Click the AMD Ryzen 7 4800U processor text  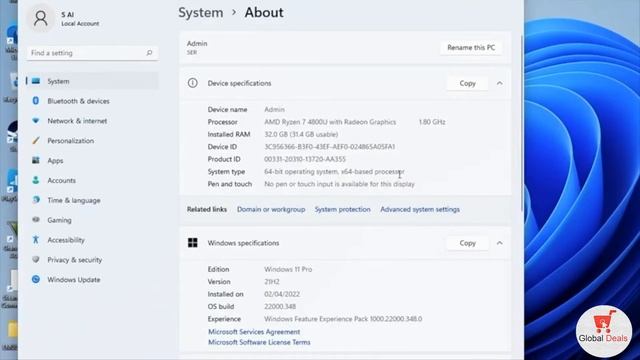click(x=330, y=122)
